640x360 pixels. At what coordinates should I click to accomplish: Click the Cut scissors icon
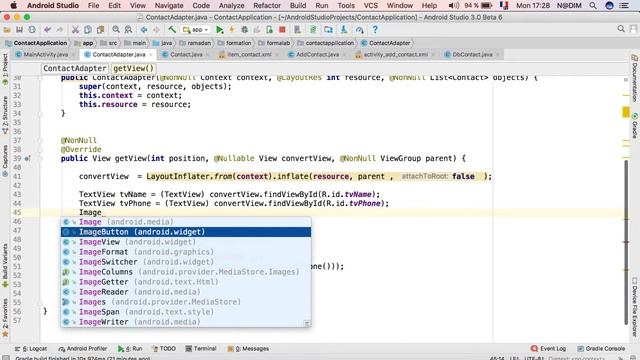pos(75,30)
